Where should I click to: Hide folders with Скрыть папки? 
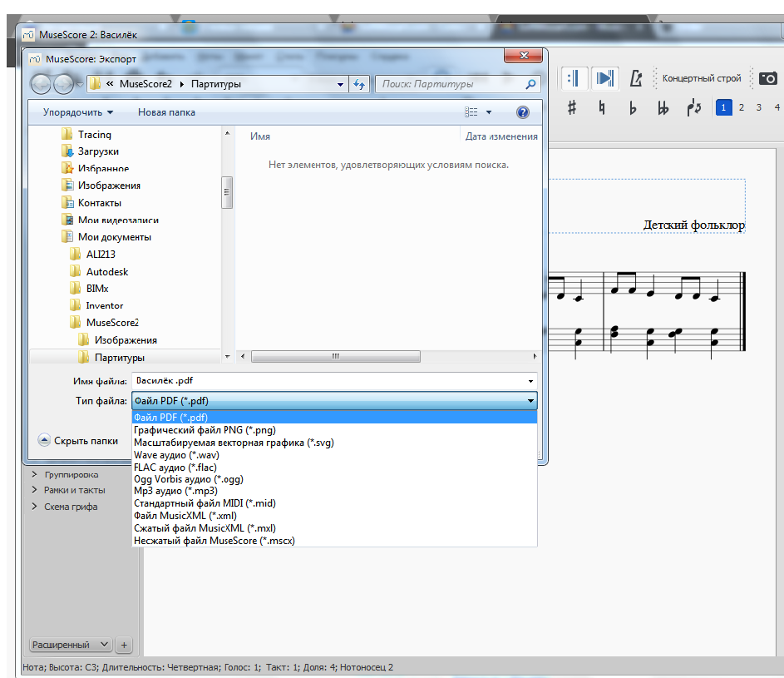pos(78,441)
